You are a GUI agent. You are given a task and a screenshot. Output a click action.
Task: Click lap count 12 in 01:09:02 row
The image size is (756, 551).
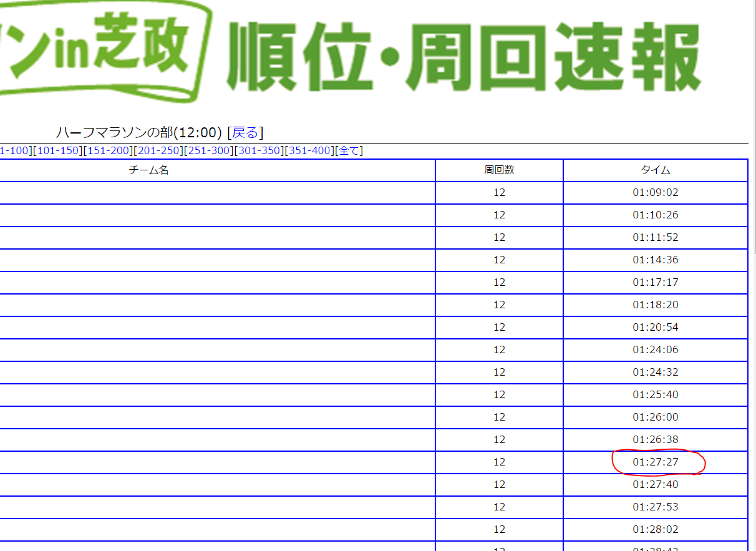point(499,193)
